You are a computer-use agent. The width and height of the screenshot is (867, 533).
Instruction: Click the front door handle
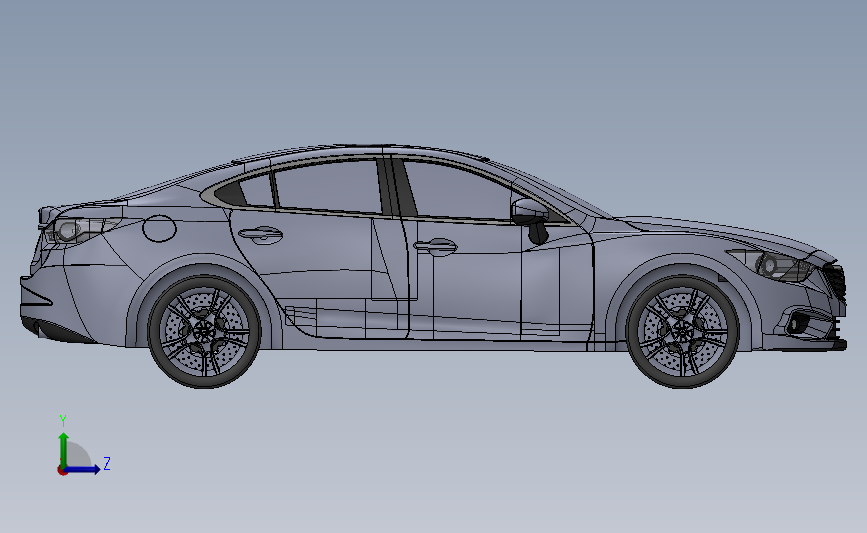435,247
